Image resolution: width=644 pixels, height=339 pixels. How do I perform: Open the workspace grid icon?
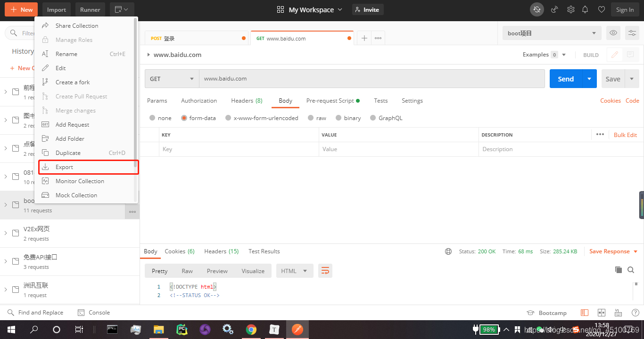coord(281,9)
